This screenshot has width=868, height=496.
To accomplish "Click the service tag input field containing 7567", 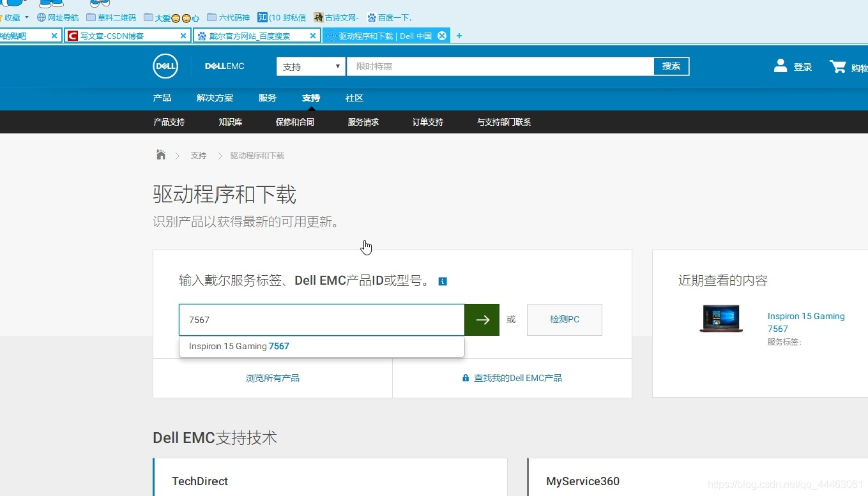I will point(322,320).
